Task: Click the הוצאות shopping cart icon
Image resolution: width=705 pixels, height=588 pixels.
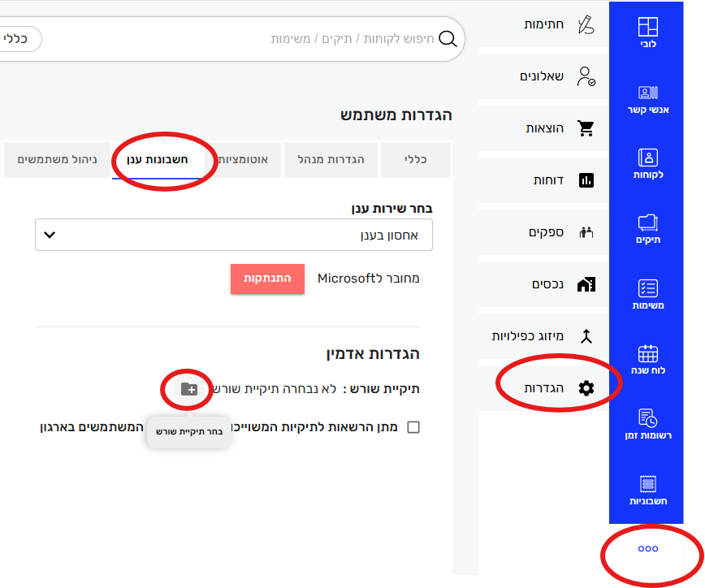Action: pyautogui.click(x=586, y=128)
